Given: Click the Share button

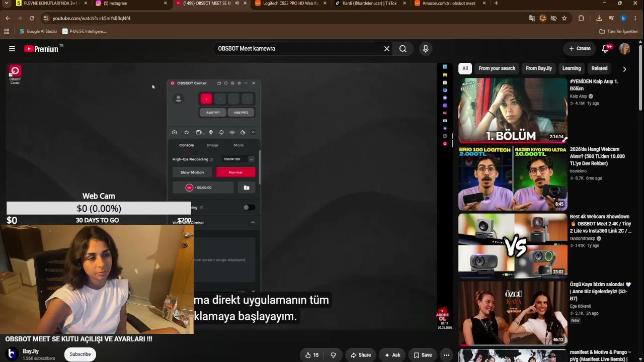Looking at the screenshot, I should click(x=360, y=355).
